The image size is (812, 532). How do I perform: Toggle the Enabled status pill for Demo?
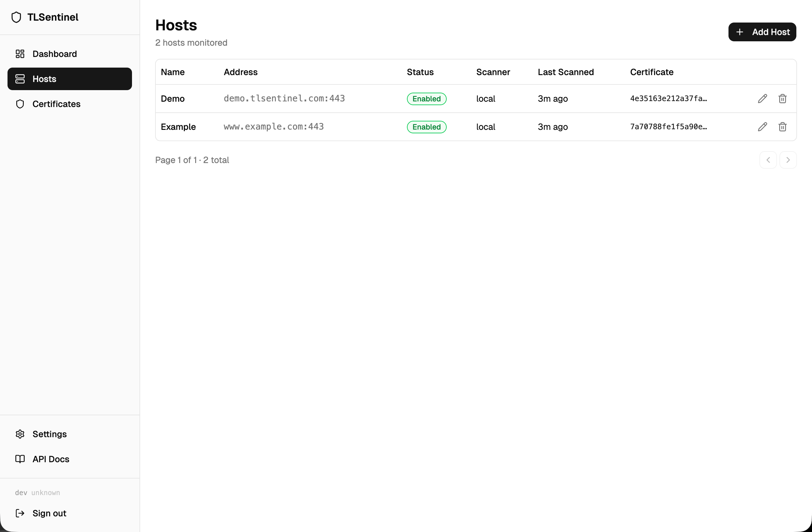tap(426, 99)
